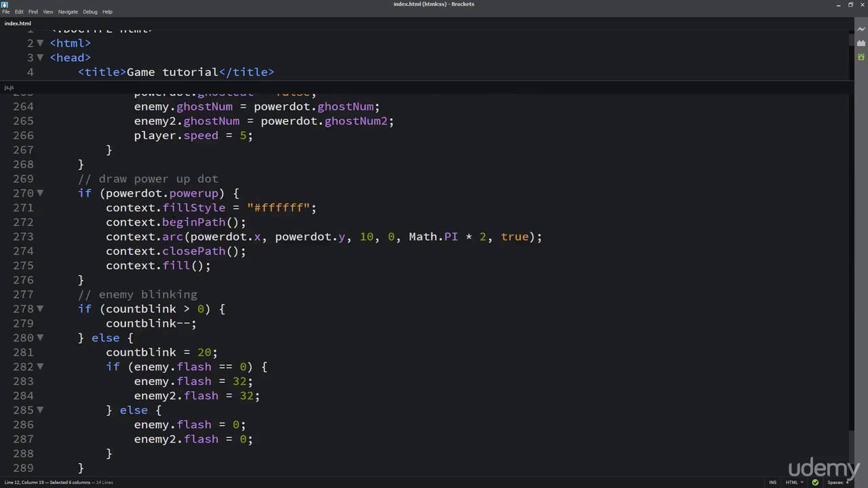Fold the enemy.flash if block at line 282
This screenshot has width=868, height=488.
[x=40, y=366]
